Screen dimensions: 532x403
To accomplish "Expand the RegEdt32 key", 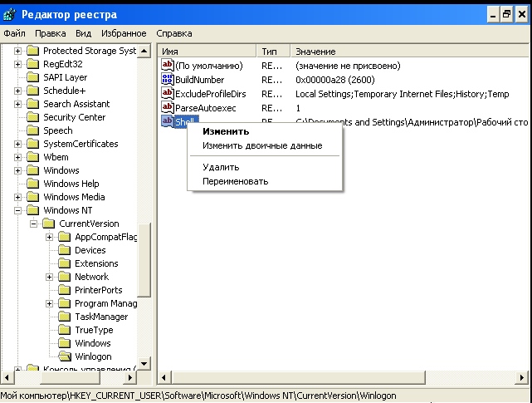I will pos(17,64).
